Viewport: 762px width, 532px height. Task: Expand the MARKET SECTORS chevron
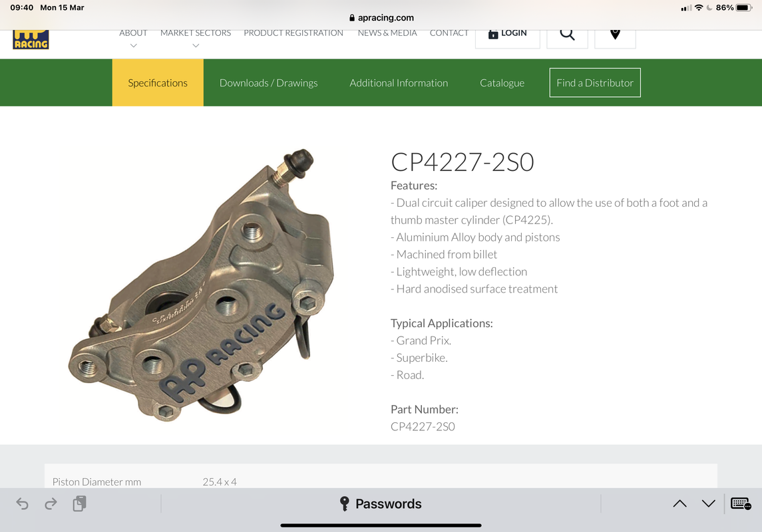[x=196, y=46]
